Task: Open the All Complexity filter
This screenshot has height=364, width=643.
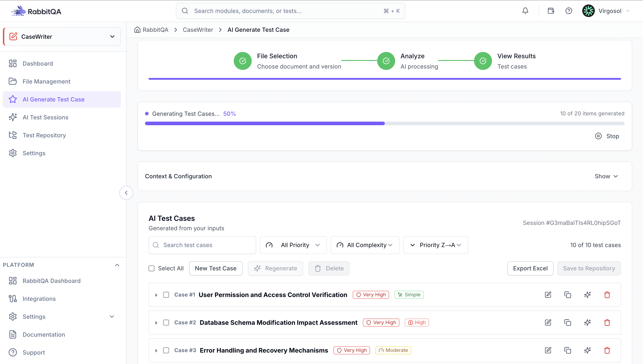Action: (x=365, y=245)
